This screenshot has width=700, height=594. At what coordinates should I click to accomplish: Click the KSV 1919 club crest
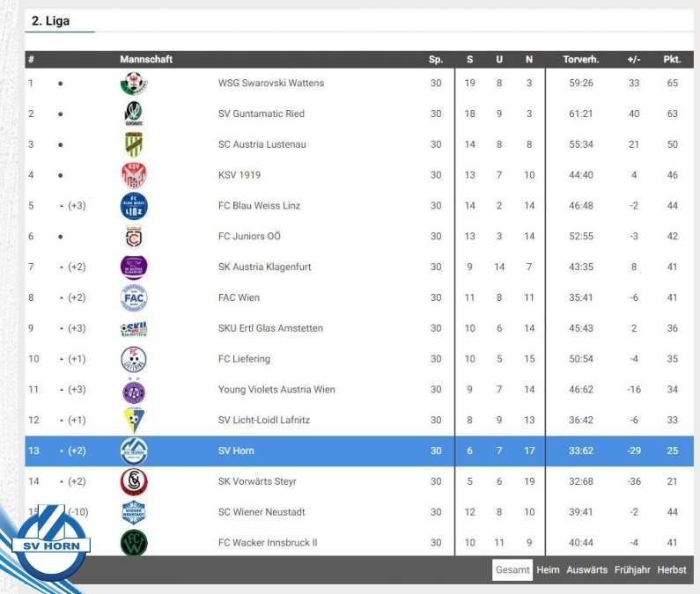point(134,175)
